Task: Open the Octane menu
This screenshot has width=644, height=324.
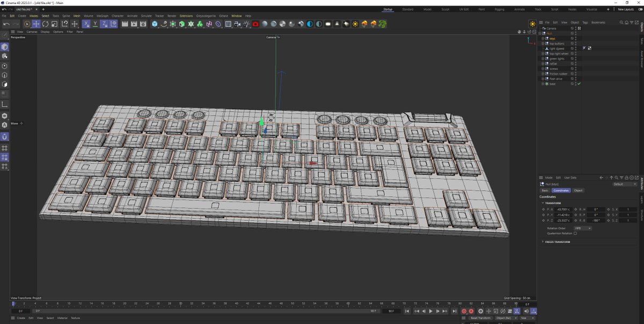Action: [224, 16]
